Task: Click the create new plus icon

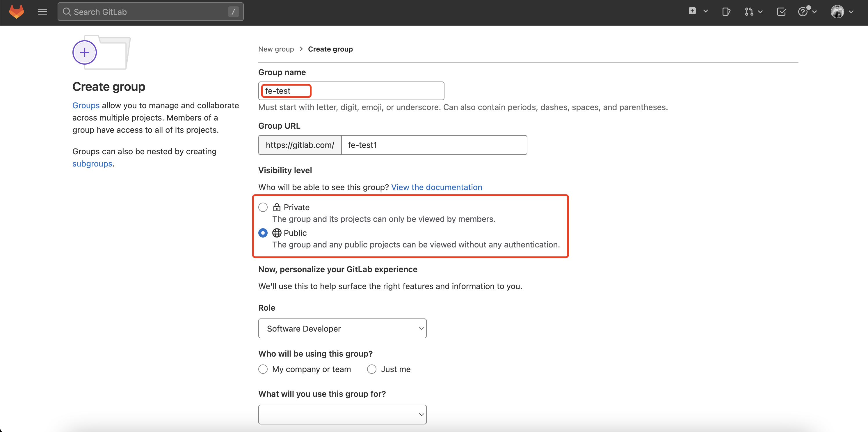Action: pyautogui.click(x=692, y=11)
